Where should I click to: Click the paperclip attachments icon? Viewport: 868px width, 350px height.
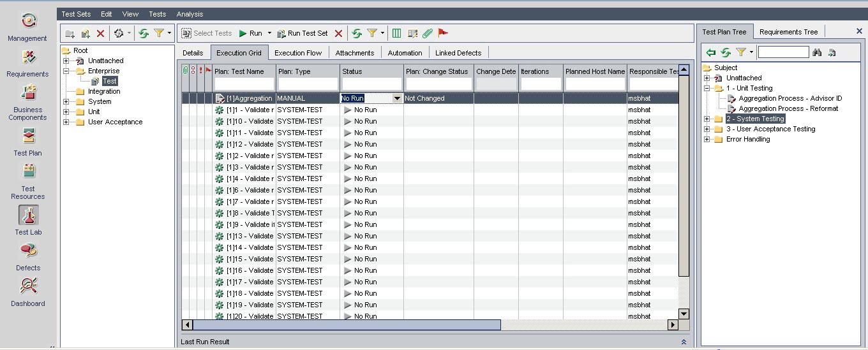click(x=428, y=33)
